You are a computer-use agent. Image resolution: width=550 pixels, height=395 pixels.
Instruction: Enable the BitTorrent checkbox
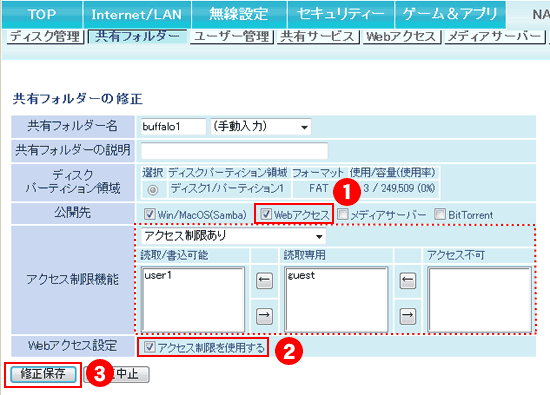click(x=440, y=214)
